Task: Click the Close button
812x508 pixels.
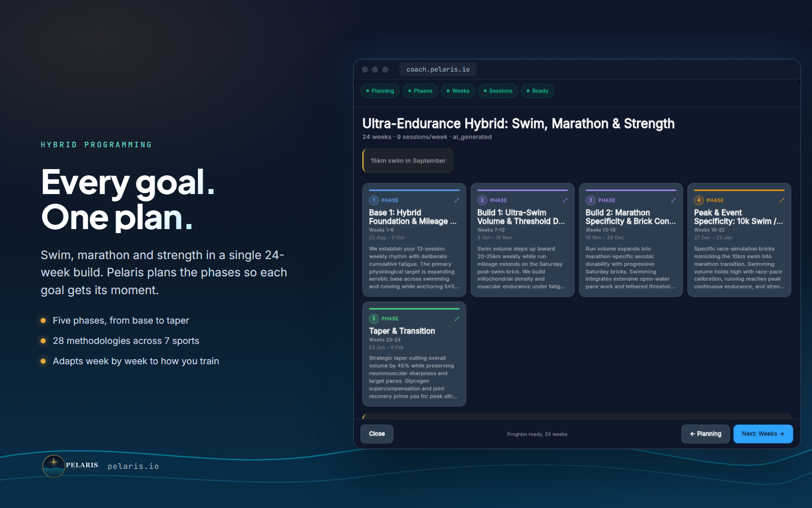Action: (377, 434)
